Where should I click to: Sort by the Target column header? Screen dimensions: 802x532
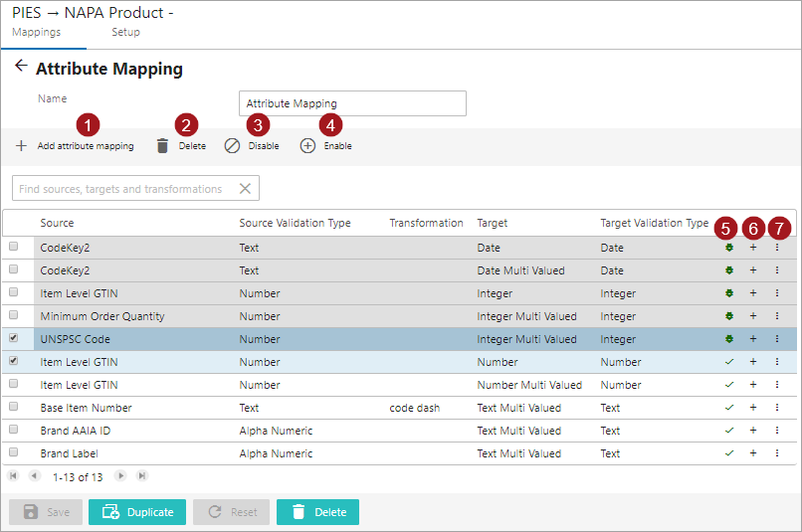(492, 223)
